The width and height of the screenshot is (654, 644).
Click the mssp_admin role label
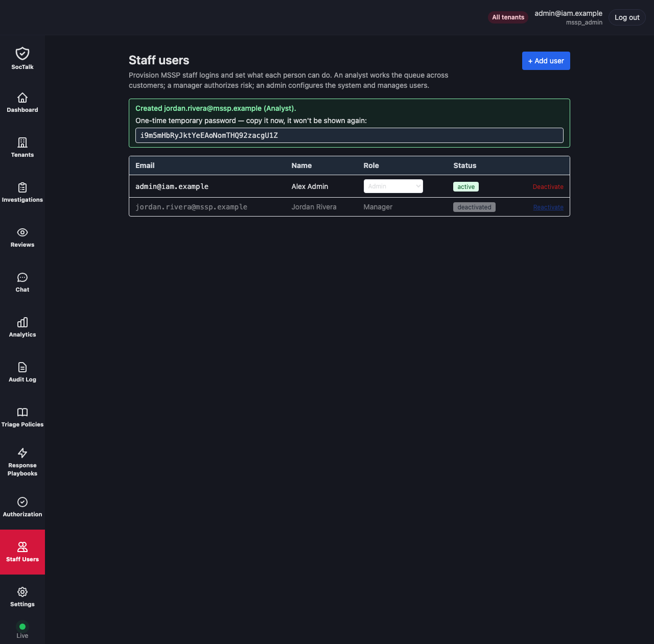click(584, 22)
